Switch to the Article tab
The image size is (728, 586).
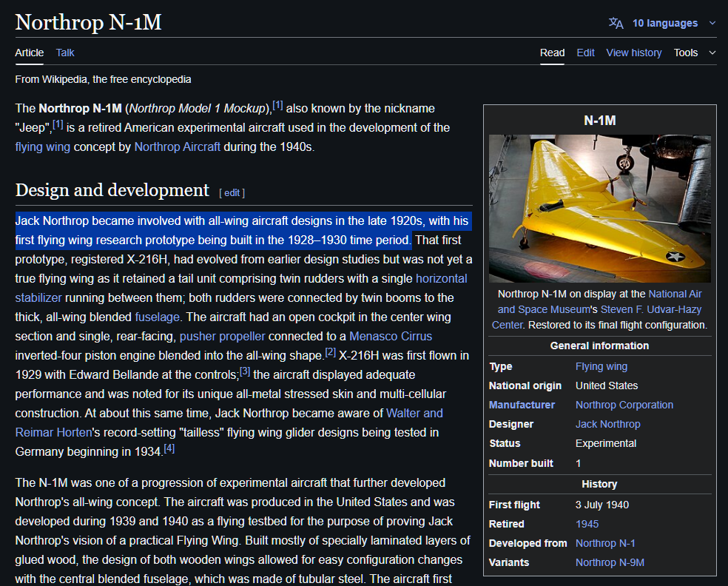point(30,53)
